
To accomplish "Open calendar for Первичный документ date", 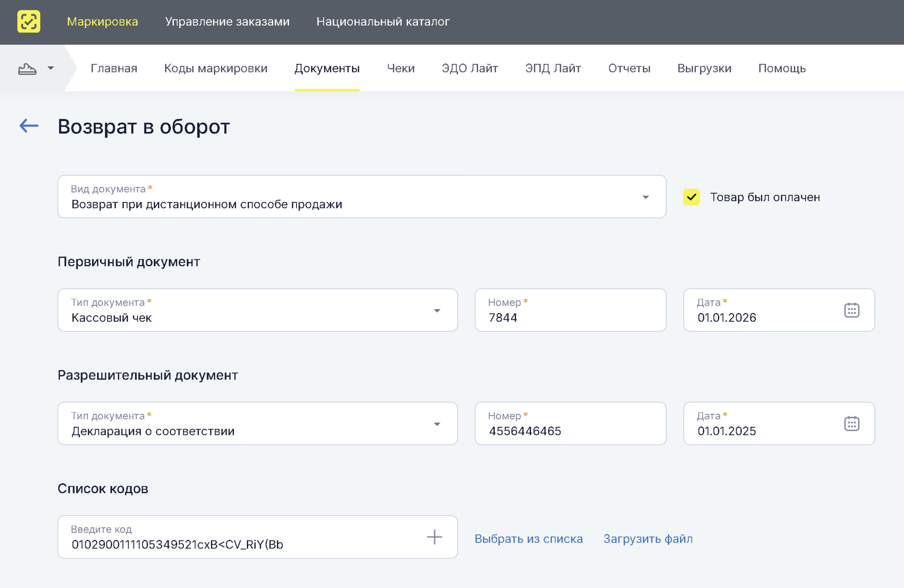I will coord(852,310).
